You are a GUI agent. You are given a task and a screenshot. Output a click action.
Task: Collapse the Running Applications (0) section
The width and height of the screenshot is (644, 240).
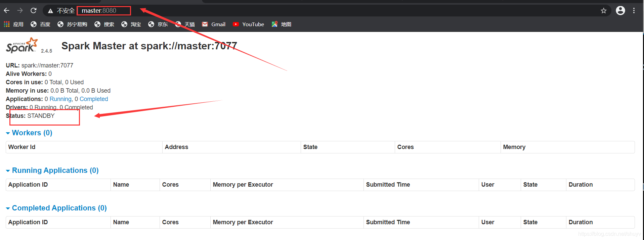[x=52, y=171]
